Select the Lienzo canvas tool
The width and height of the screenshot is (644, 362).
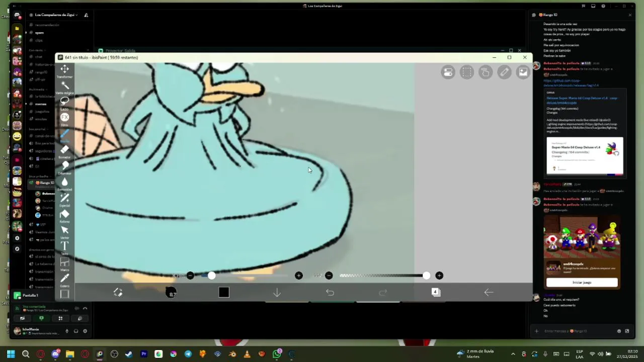click(x=64, y=294)
